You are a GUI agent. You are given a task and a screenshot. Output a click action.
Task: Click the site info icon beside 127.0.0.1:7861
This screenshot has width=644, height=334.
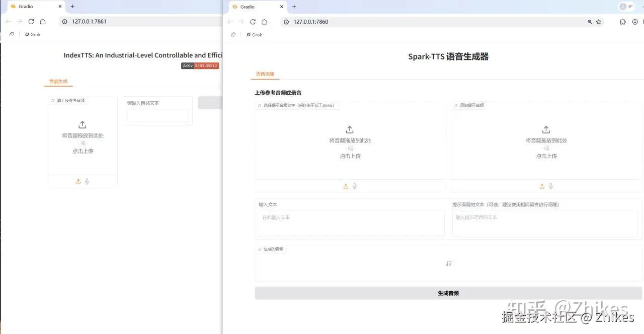[64, 22]
